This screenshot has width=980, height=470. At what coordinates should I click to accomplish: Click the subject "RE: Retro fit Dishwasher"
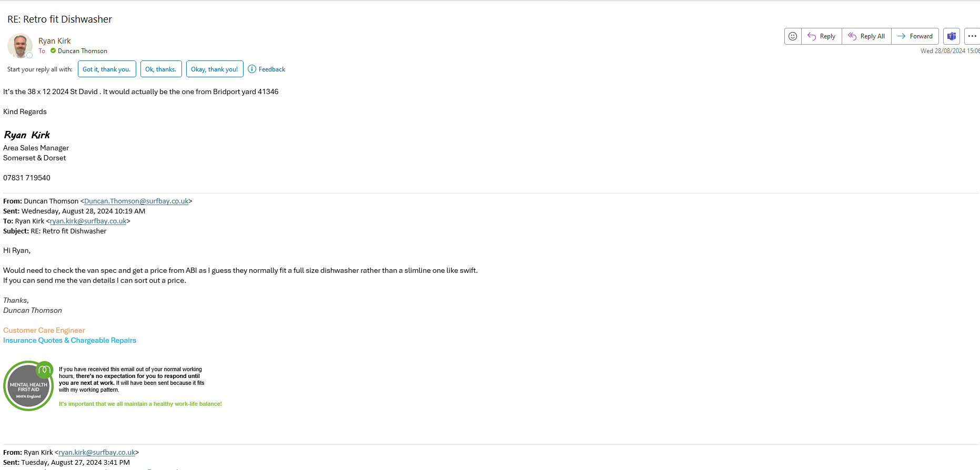tap(59, 19)
